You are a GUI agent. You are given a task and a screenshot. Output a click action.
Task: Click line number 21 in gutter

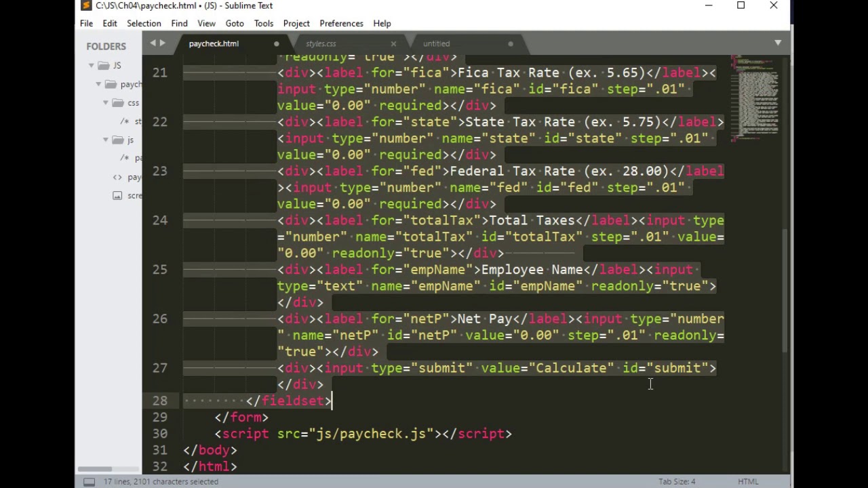[x=159, y=73]
